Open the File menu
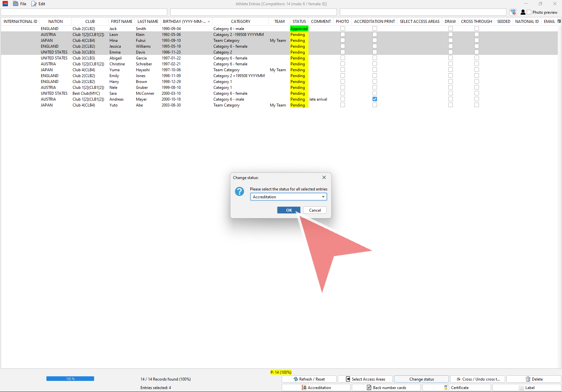Screen dimensions: 562x392 point(20,4)
